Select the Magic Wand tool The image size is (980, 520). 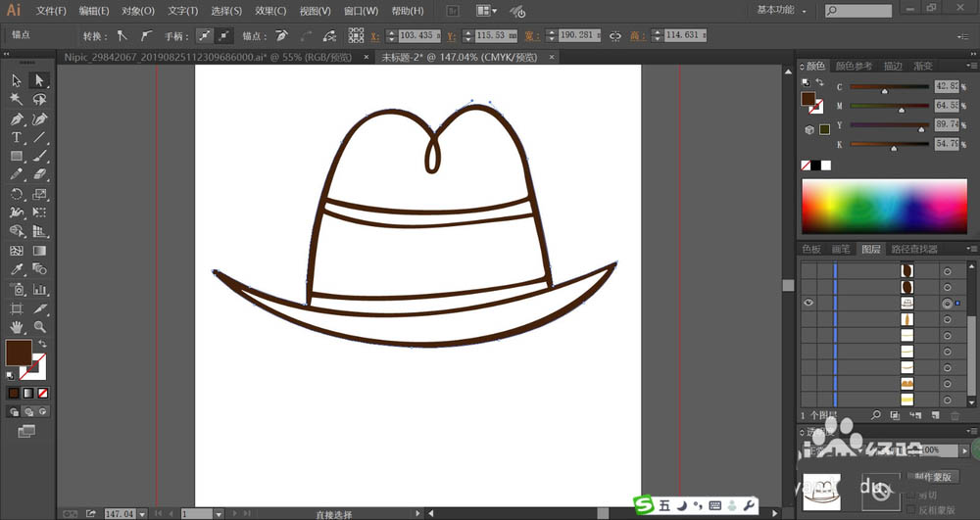pyautogui.click(x=17, y=99)
